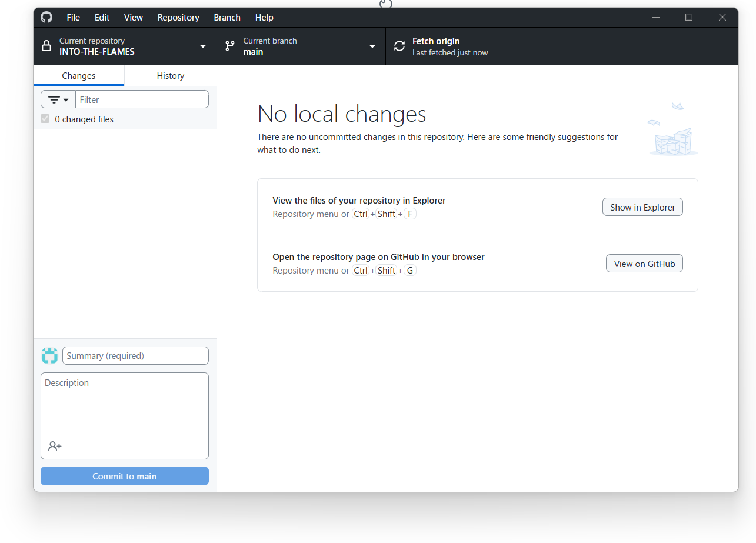Image resolution: width=756 pixels, height=543 pixels.
Task: Switch to the Changes tab
Action: (79, 75)
